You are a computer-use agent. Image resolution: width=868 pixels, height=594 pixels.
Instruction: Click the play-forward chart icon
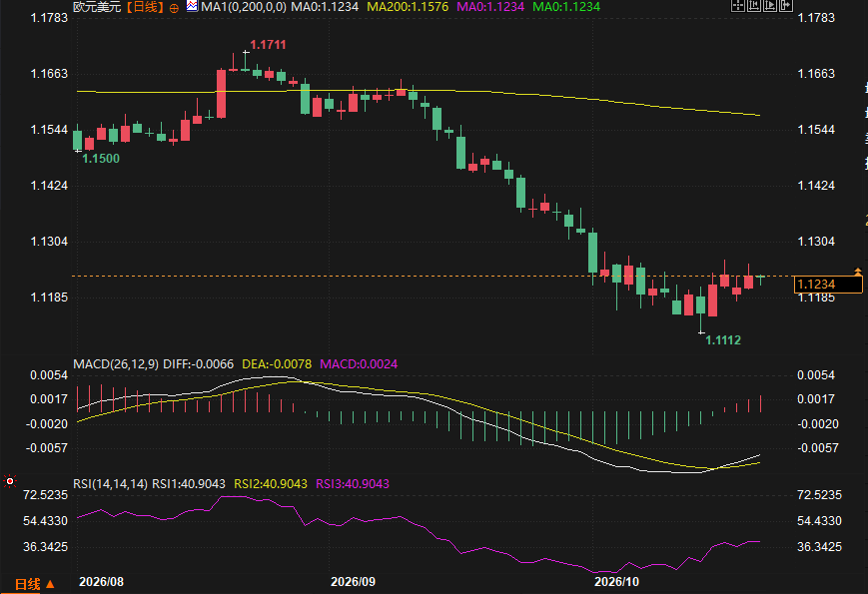pos(770,6)
